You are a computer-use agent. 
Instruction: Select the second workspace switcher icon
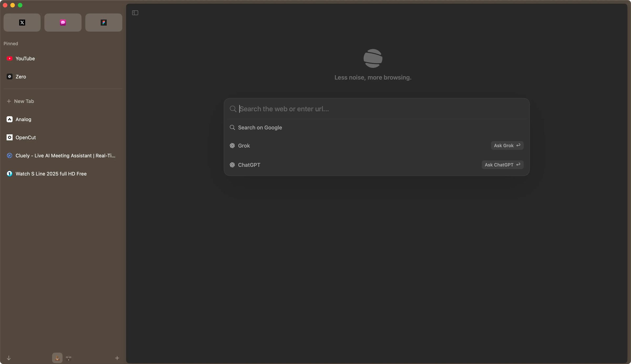69,358
